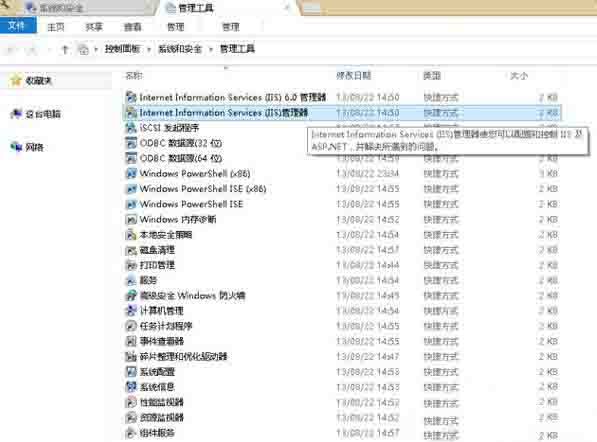Select the 计算机管理 file name

coord(161,311)
